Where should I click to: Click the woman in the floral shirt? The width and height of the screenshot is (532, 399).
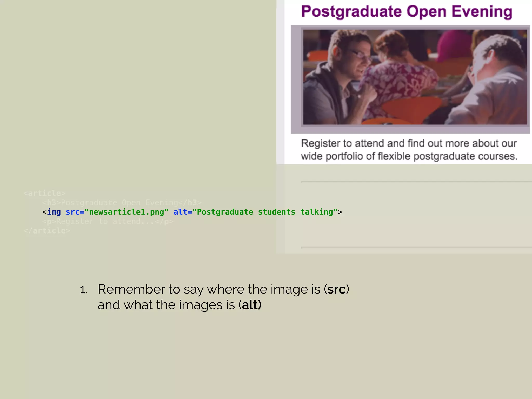pos(400,78)
